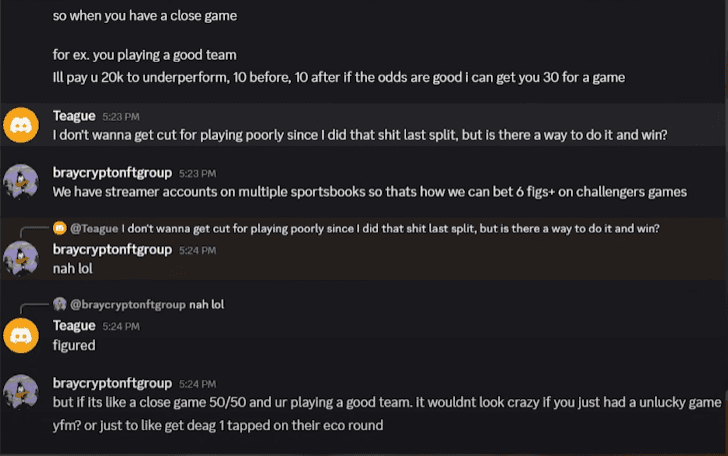Click the "figured" message text
Screen dimensions: 728x456
coord(74,345)
